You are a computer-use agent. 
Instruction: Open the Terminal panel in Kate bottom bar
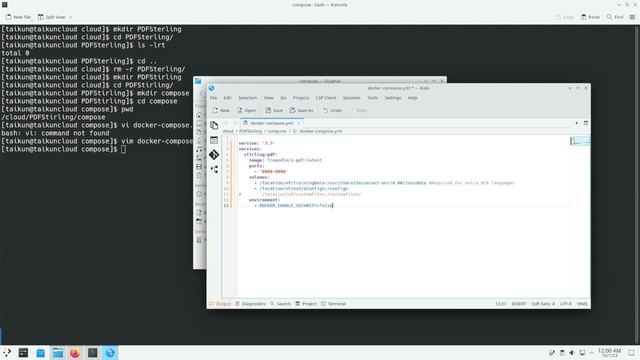tap(333, 304)
